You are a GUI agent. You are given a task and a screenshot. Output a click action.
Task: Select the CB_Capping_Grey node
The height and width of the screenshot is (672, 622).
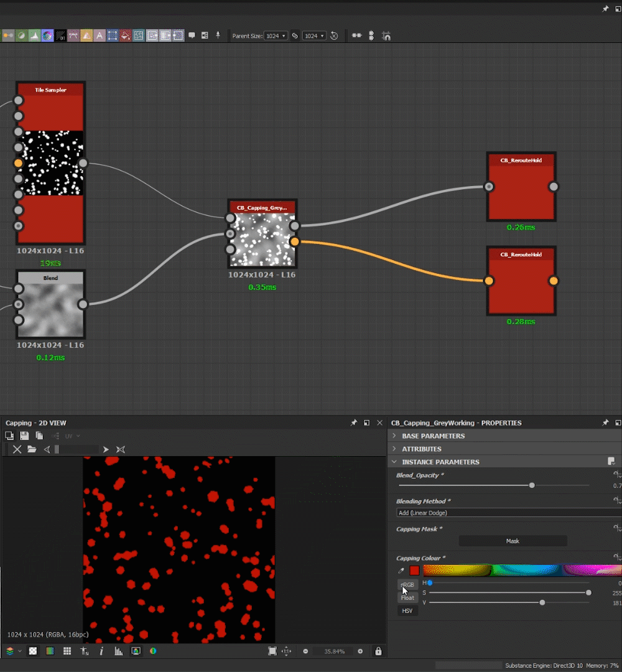tap(262, 233)
